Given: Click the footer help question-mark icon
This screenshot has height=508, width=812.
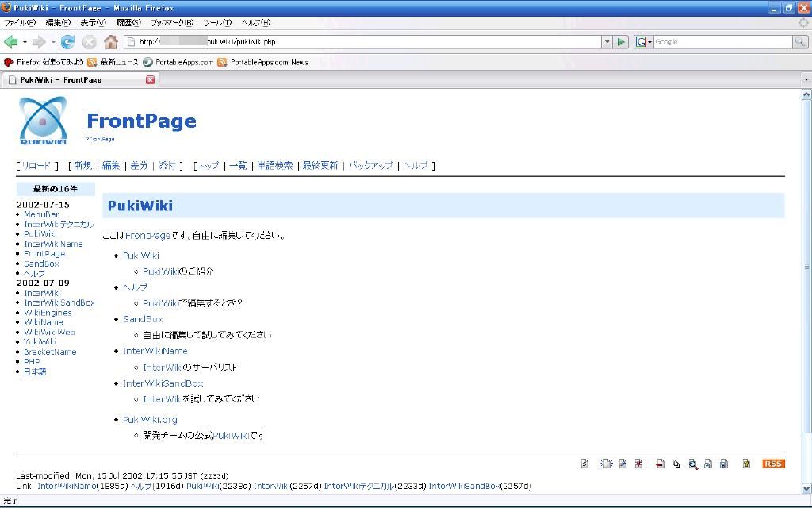Looking at the screenshot, I should 746,464.
